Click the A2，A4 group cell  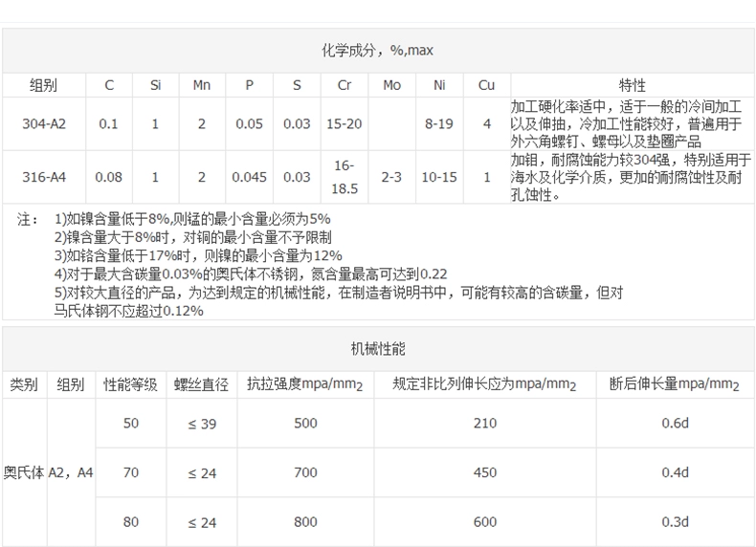click(71, 472)
